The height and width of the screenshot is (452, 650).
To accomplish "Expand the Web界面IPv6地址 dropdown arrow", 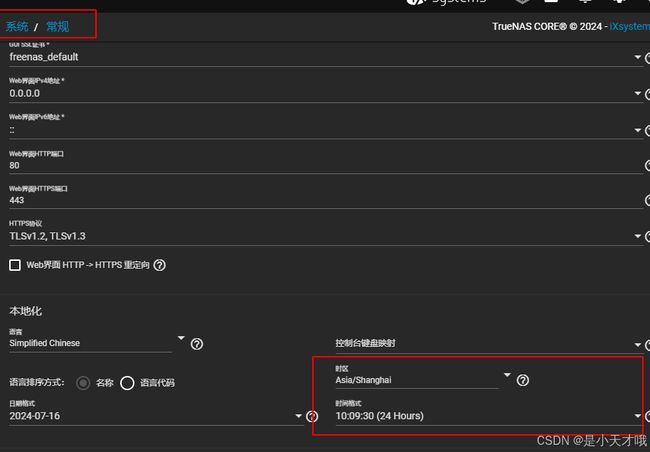I will pos(638,130).
